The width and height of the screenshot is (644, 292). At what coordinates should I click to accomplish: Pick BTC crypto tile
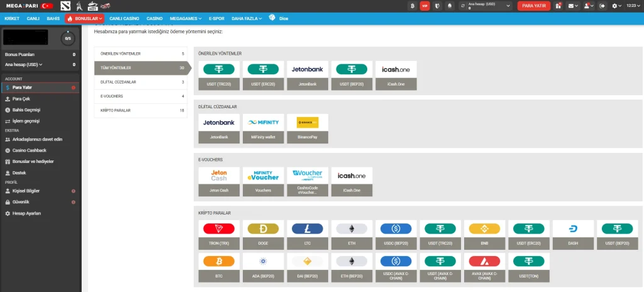coord(218,267)
